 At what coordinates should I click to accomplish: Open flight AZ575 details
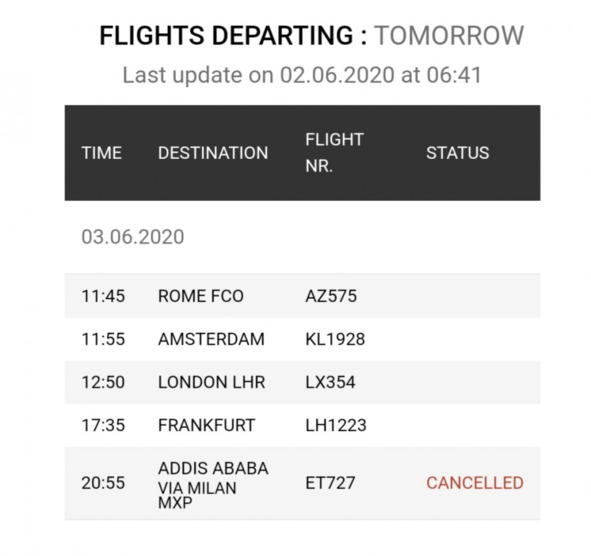331,296
